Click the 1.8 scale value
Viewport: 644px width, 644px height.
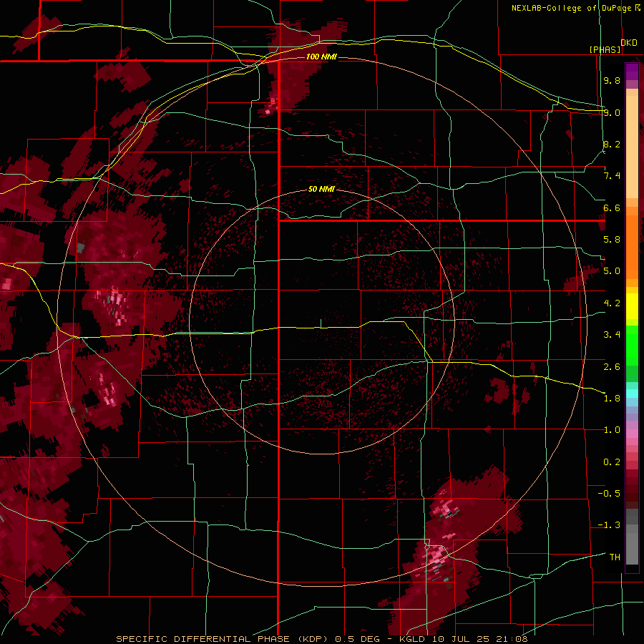[x=612, y=399]
